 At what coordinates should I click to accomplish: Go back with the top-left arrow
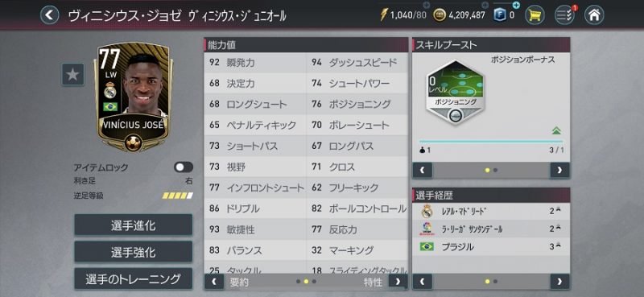click(50, 15)
